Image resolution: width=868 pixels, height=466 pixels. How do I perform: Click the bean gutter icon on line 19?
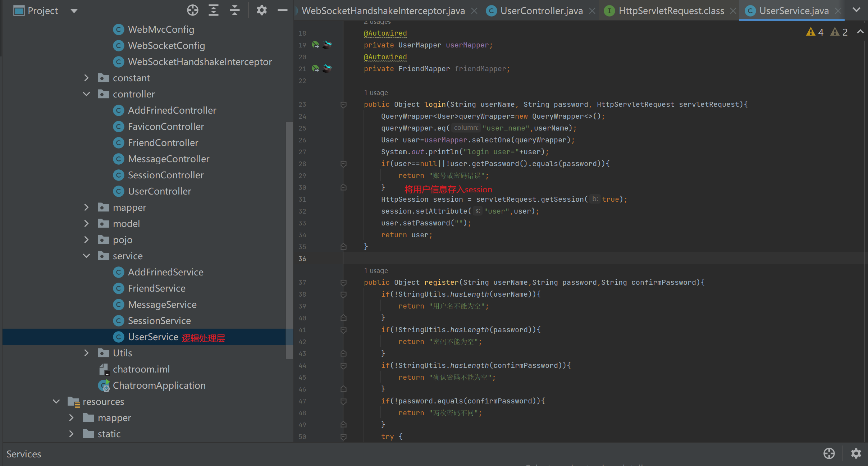tap(315, 45)
